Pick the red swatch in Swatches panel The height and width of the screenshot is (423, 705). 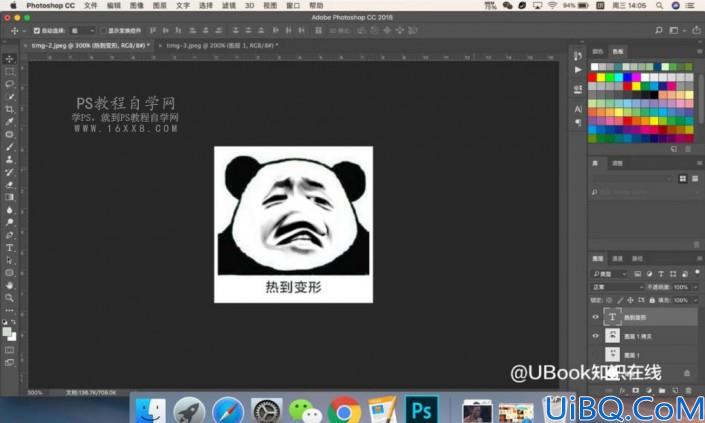point(592,77)
